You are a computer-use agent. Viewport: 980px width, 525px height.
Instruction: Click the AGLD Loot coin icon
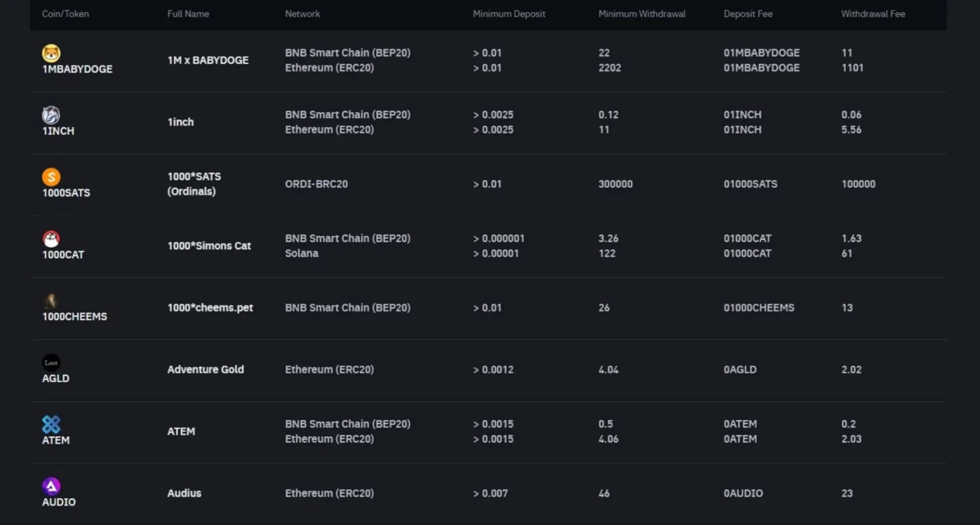[51, 363]
